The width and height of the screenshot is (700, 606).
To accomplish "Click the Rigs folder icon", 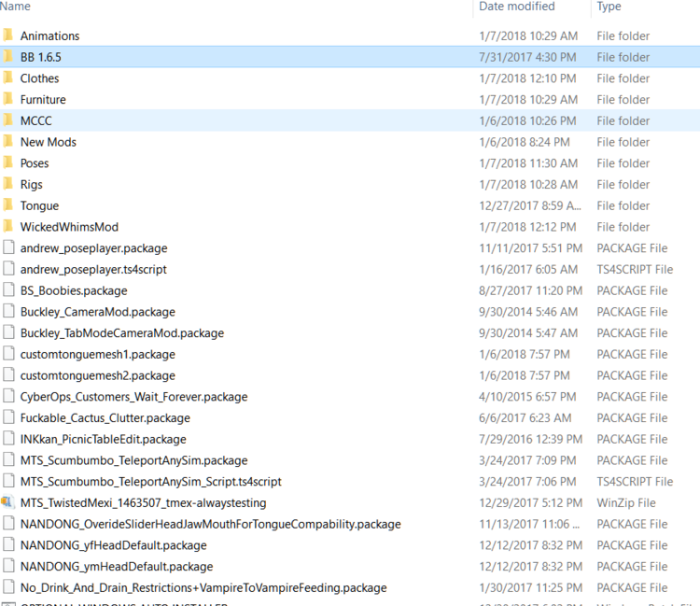I will 7,184.
